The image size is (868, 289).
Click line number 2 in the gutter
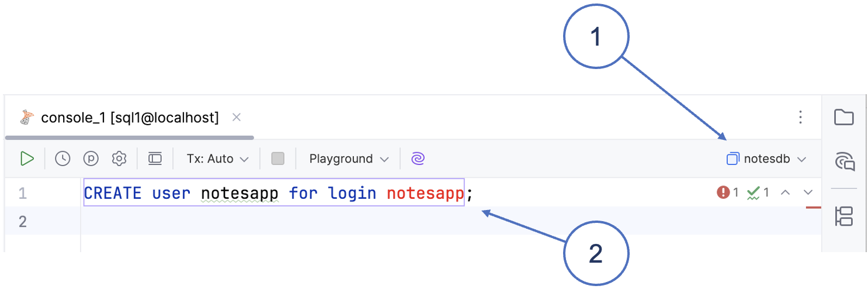(x=22, y=221)
